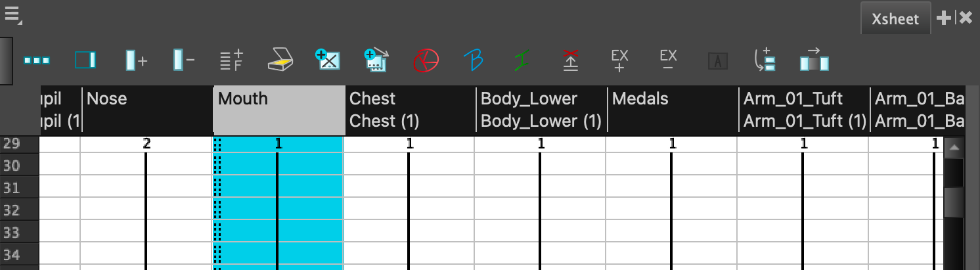This screenshot has height=270, width=980.
Task: Apply the blue B annotation style
Action: coord(473,60)
